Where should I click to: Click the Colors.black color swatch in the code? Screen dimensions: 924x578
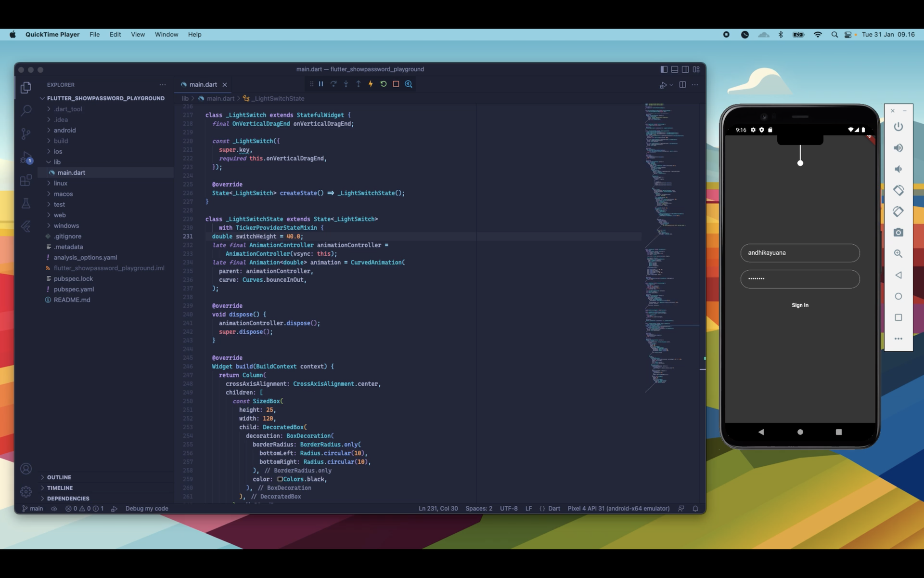click(x=280, y=479)
